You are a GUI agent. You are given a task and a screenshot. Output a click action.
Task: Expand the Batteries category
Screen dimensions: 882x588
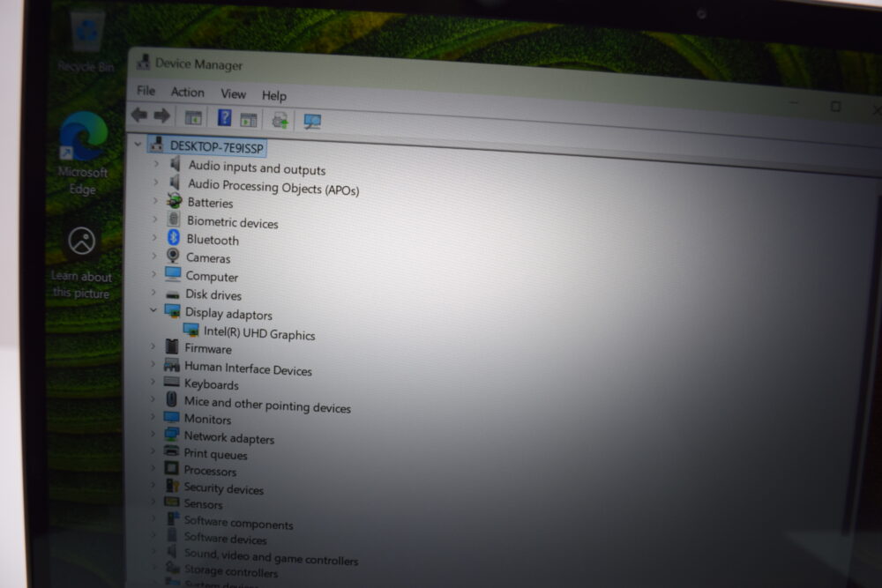pyautogui.click(x=155, y=201)
